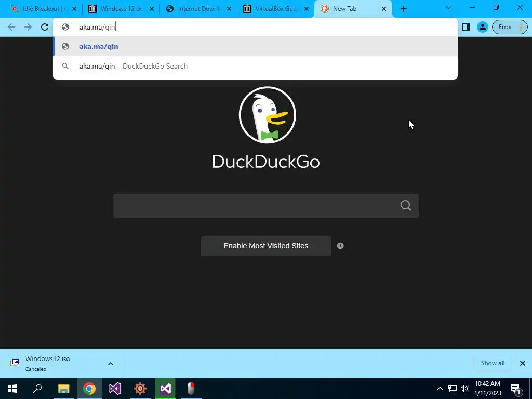The height and width of the screenshot is (399, 532).
Task: Click the Windows12.iso file icon
Action: coord(15,363)
